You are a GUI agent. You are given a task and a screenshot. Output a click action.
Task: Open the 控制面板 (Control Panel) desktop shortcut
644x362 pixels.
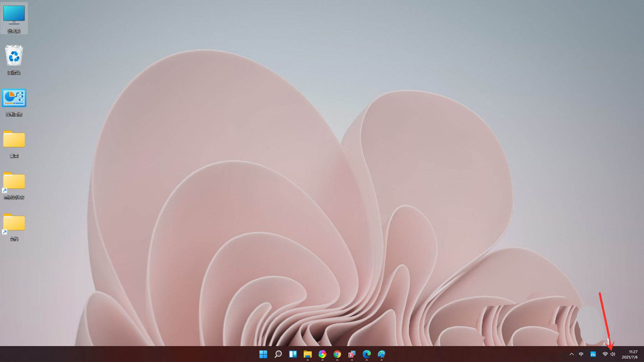[x=14, y=97]
